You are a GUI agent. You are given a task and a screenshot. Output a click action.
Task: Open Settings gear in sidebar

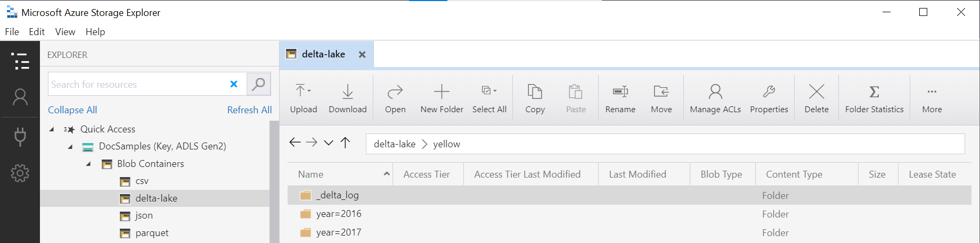pyautogui.click(x=20, y=173)
